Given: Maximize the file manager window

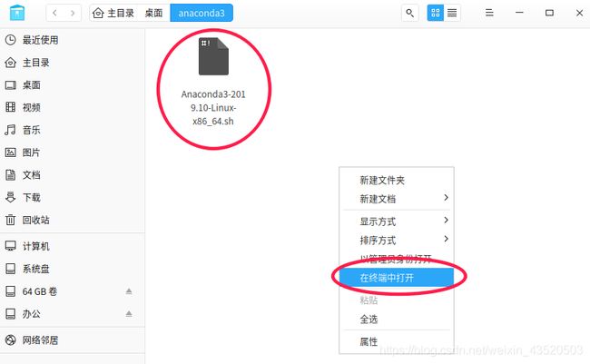Looking at the screenshot, I should pyautogui.click(x=549, y=13).
